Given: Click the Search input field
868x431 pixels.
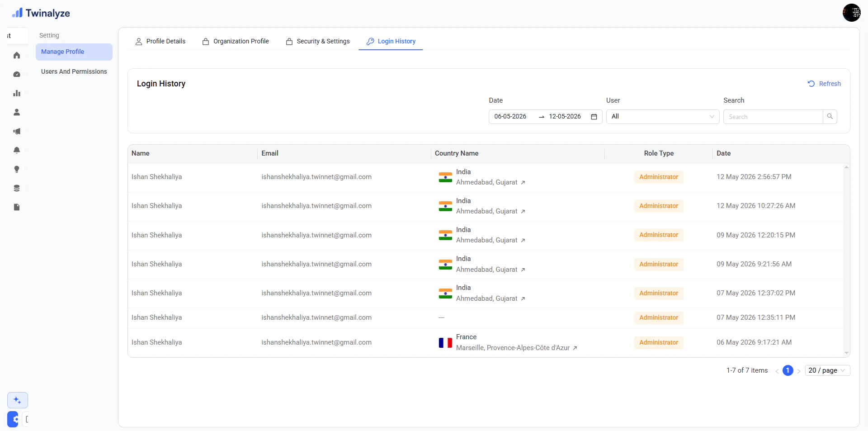Looking at the screenshot, I should coord(773,117).
